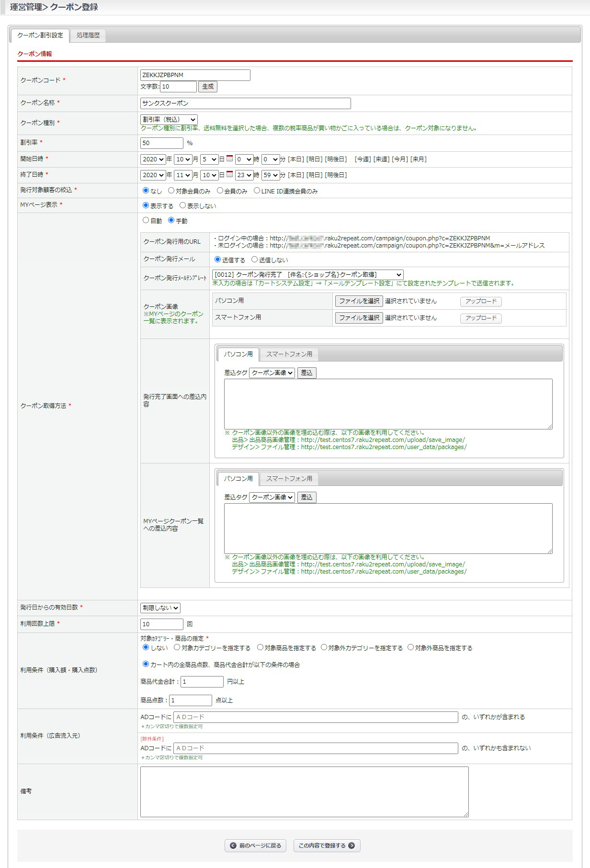Select 対象外カテゴリーを指定する radio button
590x868 pixels.
pyautogui.click(x=324, y=647)
